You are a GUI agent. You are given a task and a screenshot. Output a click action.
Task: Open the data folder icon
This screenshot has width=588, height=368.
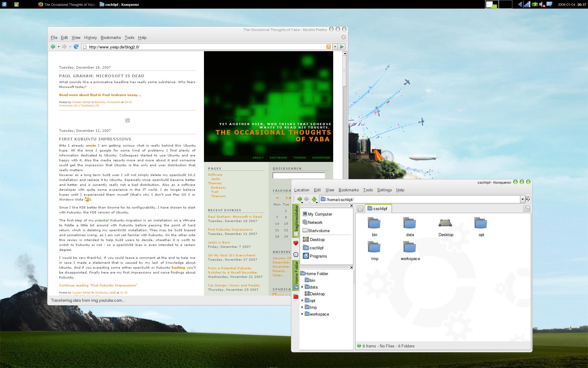point(410,223)
